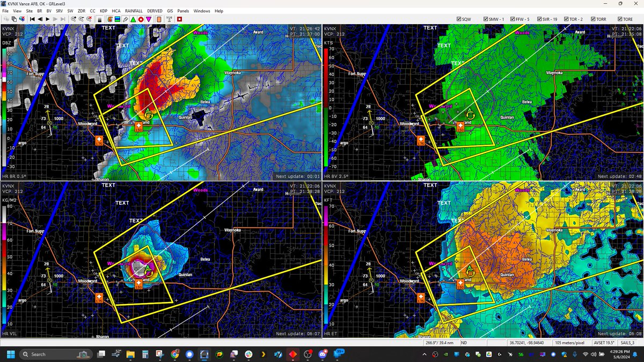This screenshot has width=644, height=362.
Task: Click the blue-green layered toolbar icon
Action: [x=118, y=19]
